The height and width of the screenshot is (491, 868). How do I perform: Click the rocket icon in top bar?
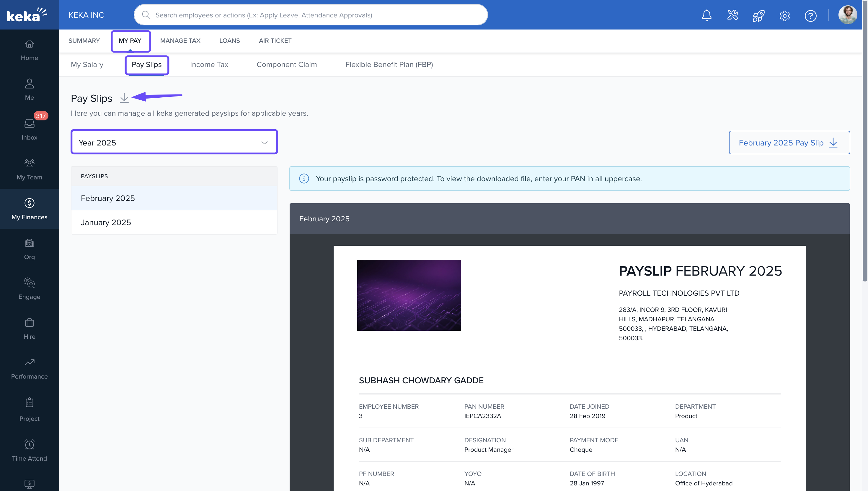tap(758, 16)
